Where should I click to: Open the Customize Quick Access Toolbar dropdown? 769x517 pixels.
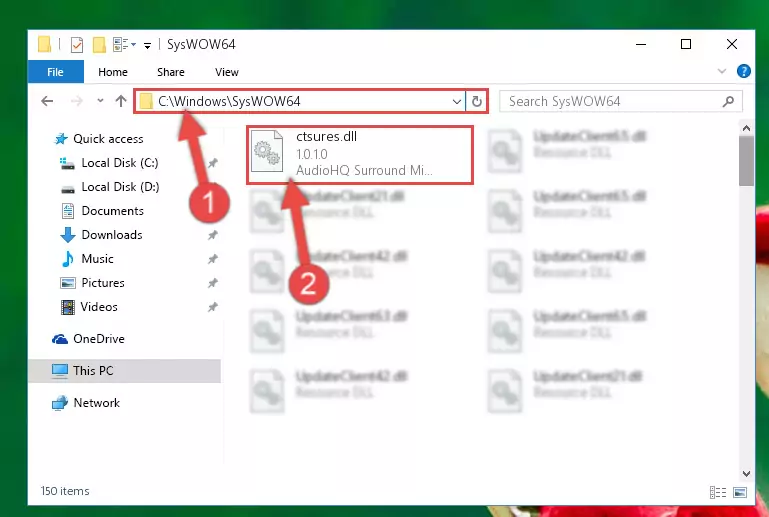(x=147, y=46)
